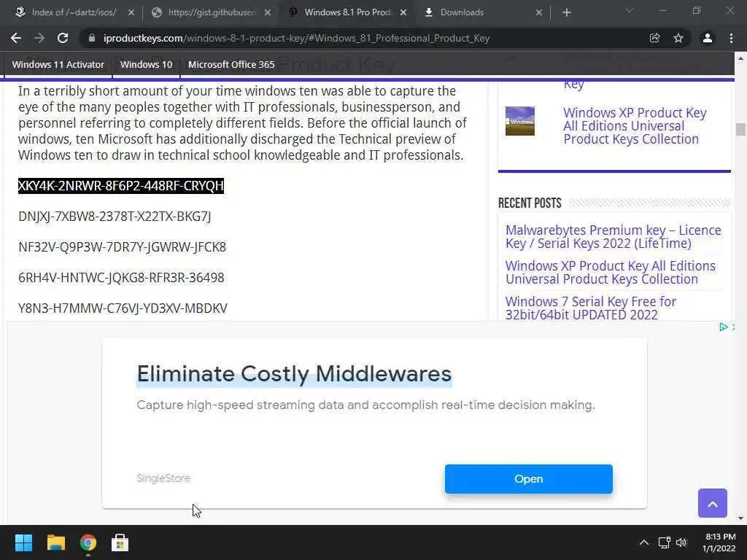Share this page using the share icon
This screenshot has width=747, height=560.
click(x=655, y=38)
